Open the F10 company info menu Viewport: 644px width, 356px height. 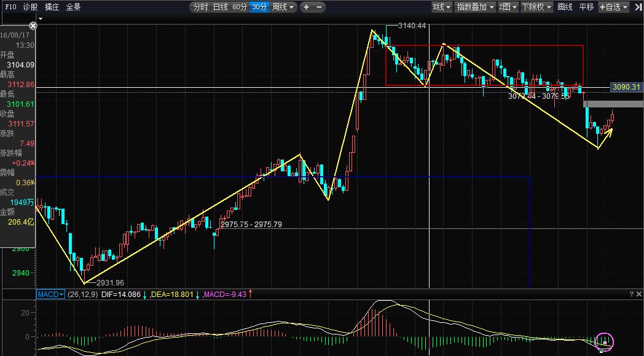tap(10, 7)
